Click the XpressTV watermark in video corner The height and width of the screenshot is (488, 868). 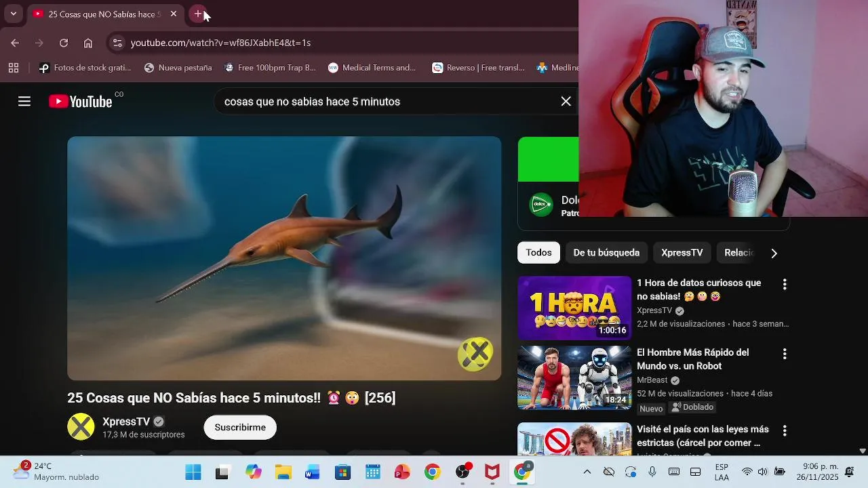click(x=475, y=354)
